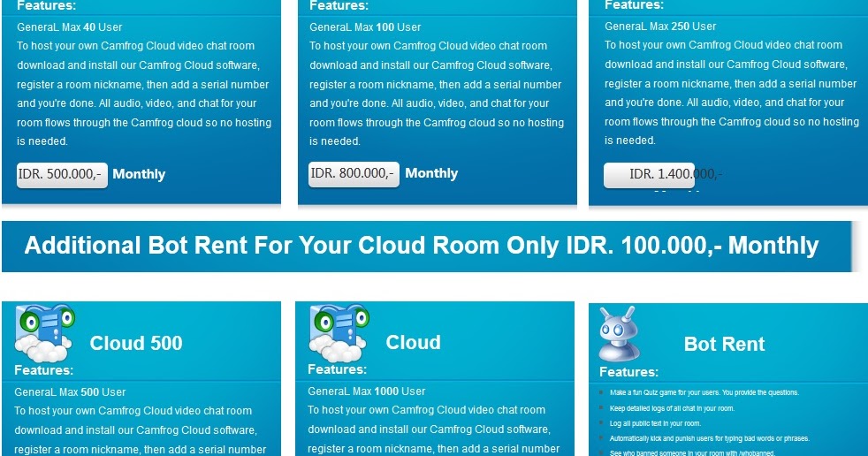Click the Features label under Bot Rent
This screenshot has width=868, height=456.
[628, 372]
